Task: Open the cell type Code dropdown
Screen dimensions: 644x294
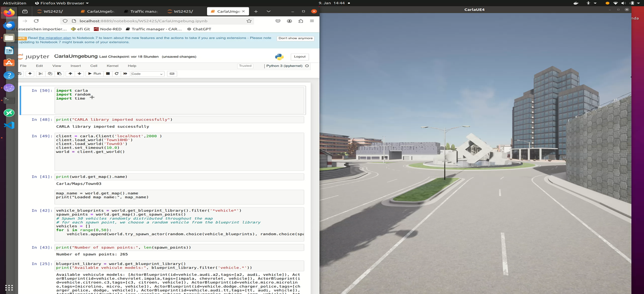Action: point(147,74)
